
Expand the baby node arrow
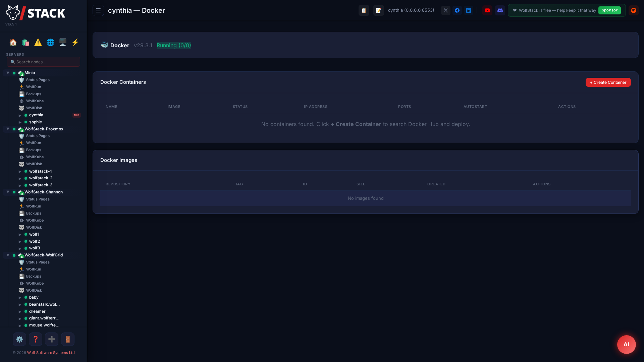[x=20, y=297]
